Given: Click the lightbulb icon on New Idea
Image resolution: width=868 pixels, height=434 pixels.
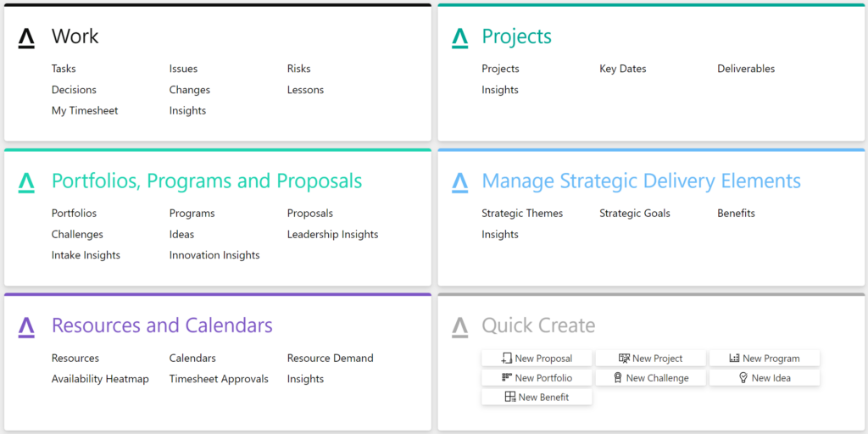Looking at the screenshot, I should (743, 377).
